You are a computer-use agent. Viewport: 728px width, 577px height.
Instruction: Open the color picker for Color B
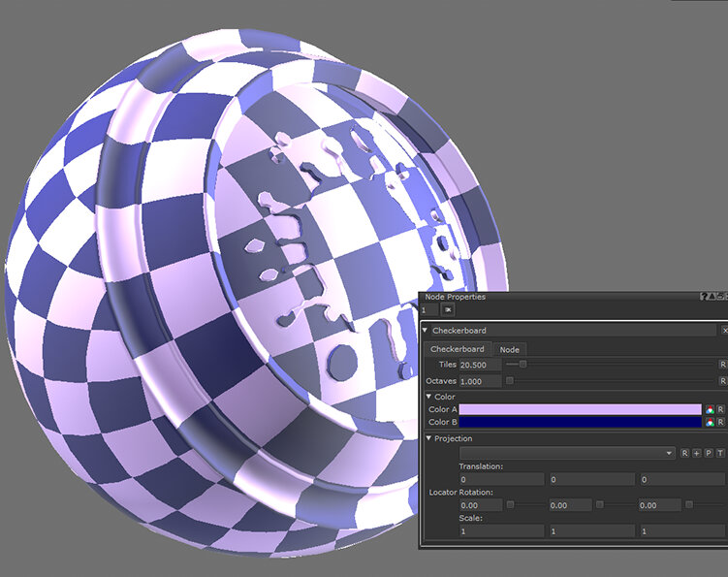click(710, 423)
